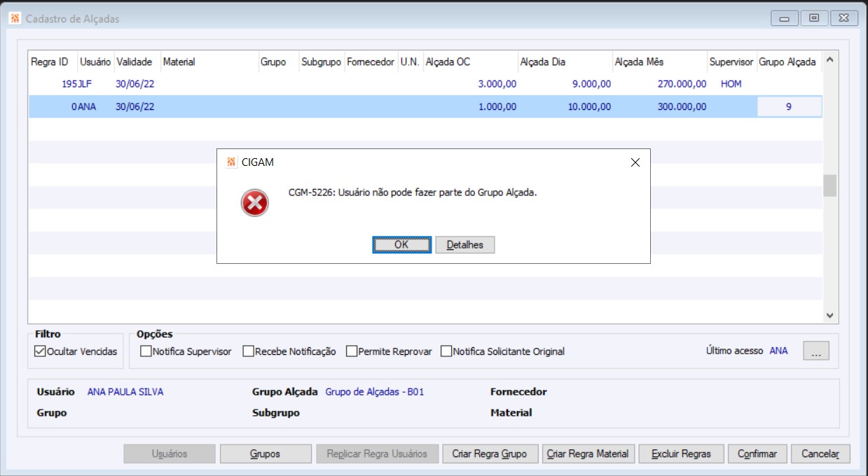Click the Cadastro de Alçadas window icon
The width and height of the screenshot is (868, 476).
(14, 19)
